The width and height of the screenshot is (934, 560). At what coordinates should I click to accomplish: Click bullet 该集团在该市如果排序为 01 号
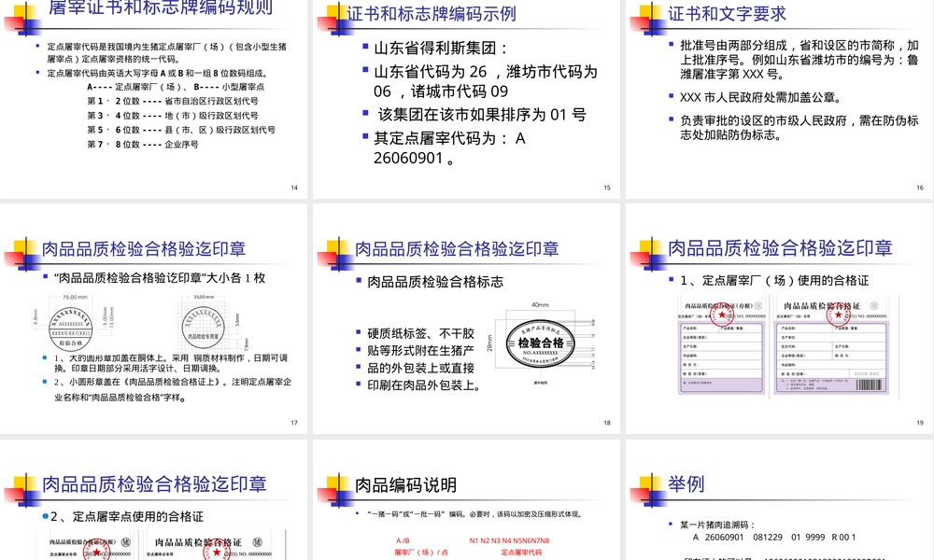(482, 114)
